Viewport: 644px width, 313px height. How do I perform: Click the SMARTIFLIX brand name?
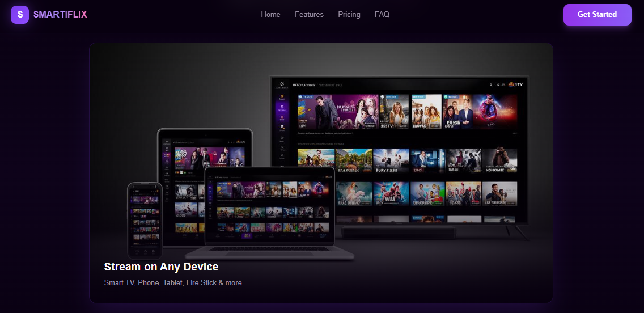[x=60, y=14]
